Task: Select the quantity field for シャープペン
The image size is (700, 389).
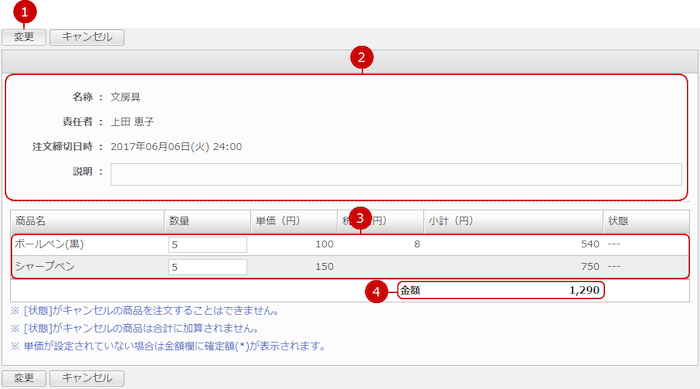Action: [x=208, y=267]
